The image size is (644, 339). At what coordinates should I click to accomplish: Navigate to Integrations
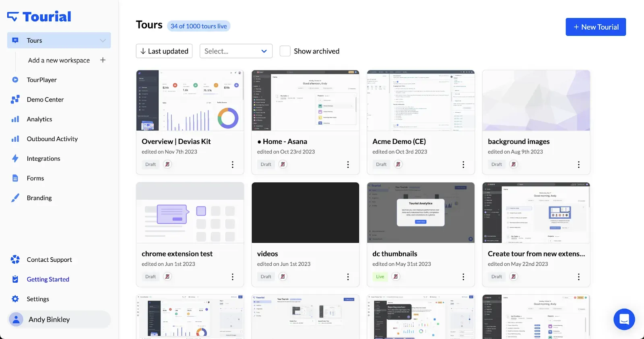pyautogui.click(x=43, y=159)
